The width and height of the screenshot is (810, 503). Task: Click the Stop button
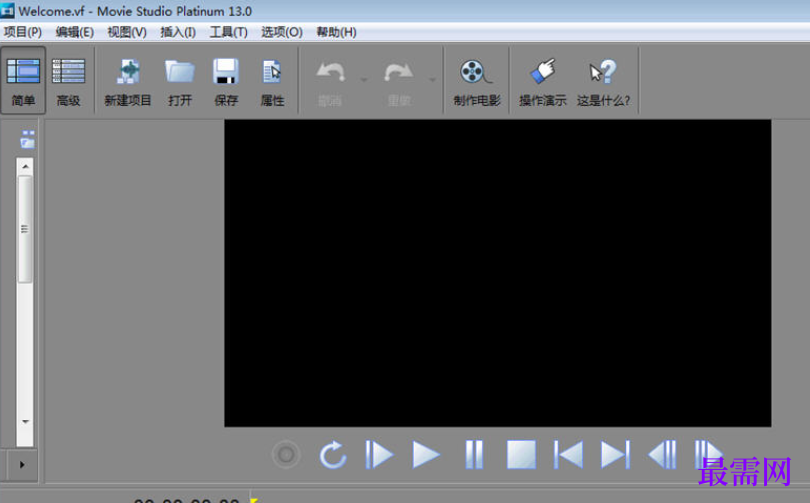(x=521, y=455)
